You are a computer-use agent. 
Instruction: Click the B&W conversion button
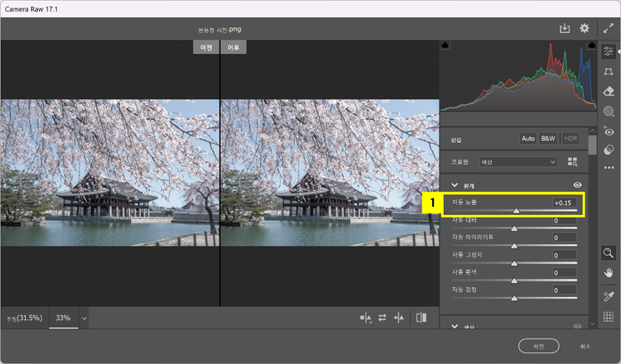pos(548,138)
